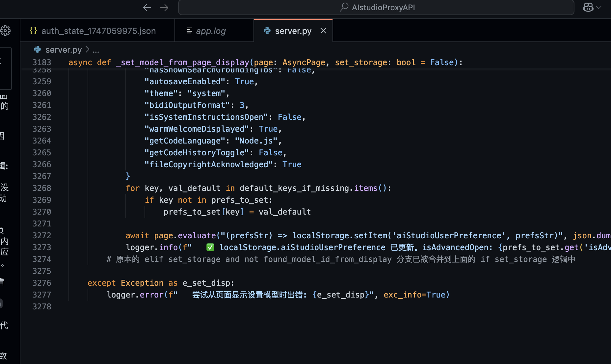The image size is (611, 364).
Task: Click "if key not in prefs_to_set" line
Action: click(x=209, y=200)
